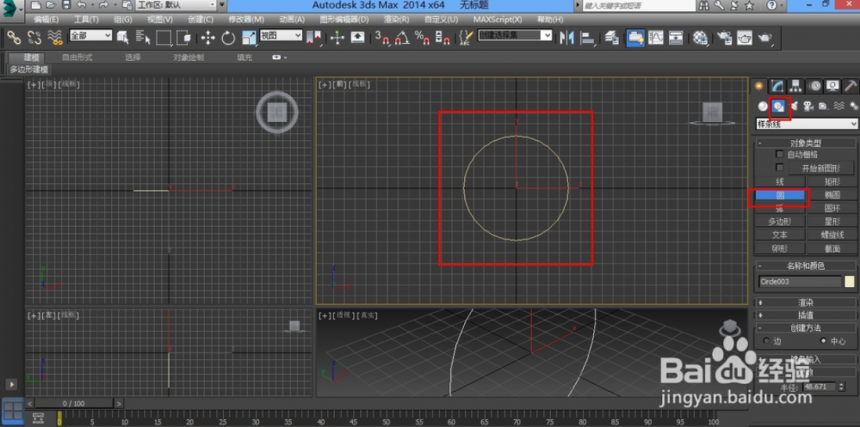Collapse the 创建方法 rollout
Image resolution: width=860 pixels, height=427 pixels.
pyautogui.click(x=806, y=328)
